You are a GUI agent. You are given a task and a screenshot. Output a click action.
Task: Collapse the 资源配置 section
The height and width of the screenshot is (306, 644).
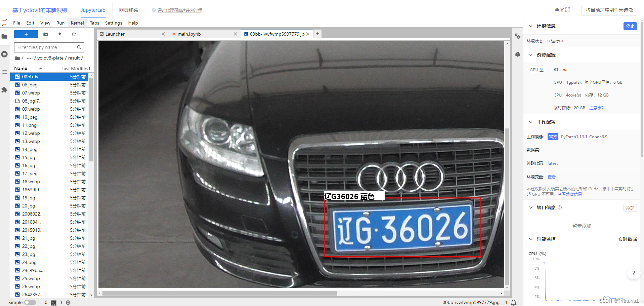pos(531,55)
